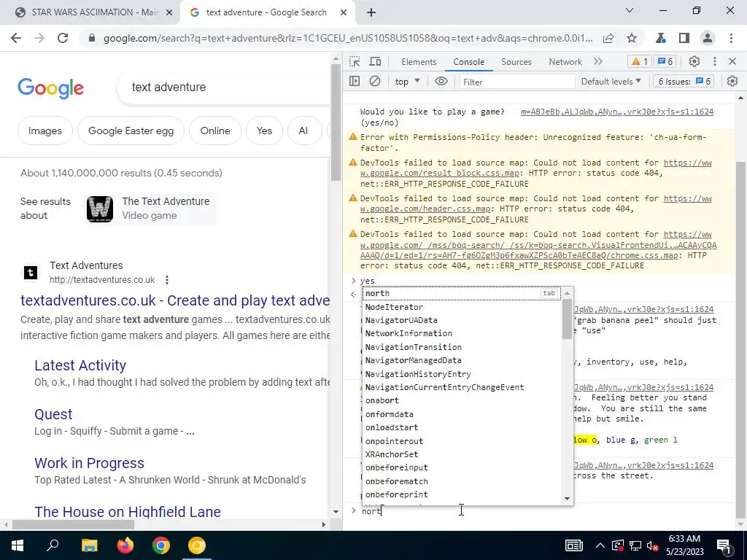This screenshot has height=560, width=747.
Task: Open the textadventures.co.uk result title
Action: [x=175, y=300]
